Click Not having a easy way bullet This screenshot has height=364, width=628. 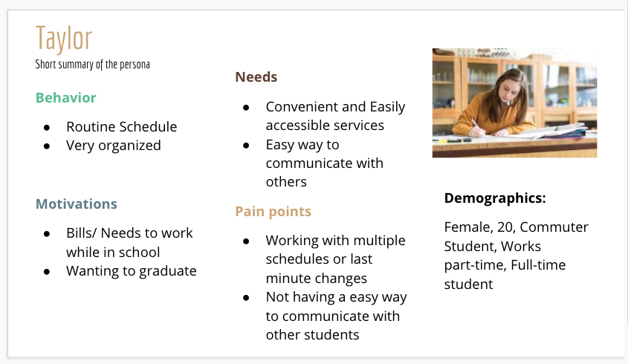tap(336, 316)
